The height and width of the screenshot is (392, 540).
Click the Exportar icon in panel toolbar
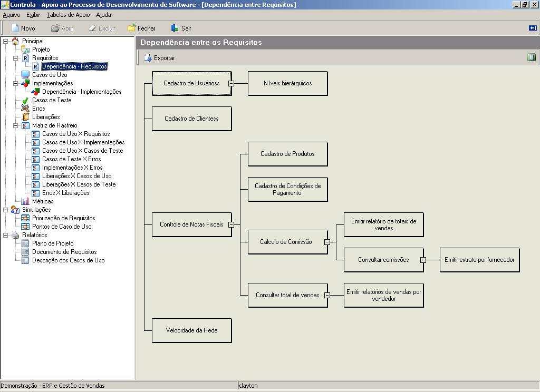[x=148, y=58]
